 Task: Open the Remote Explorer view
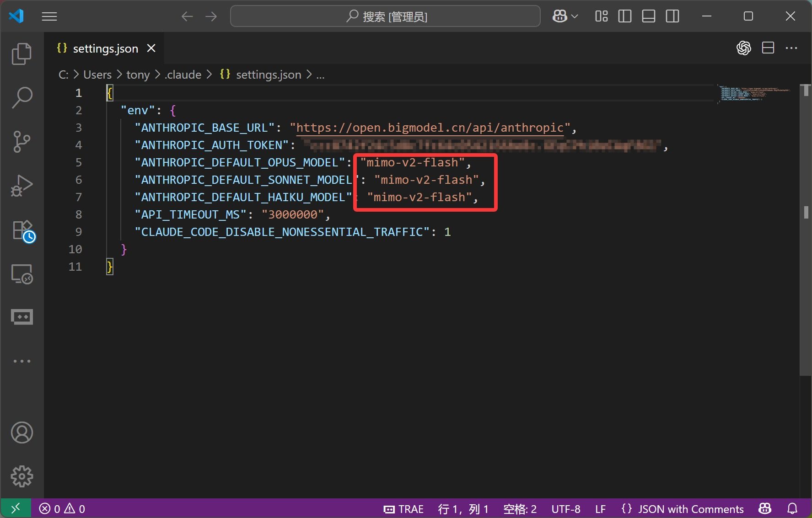click(22, 274)
